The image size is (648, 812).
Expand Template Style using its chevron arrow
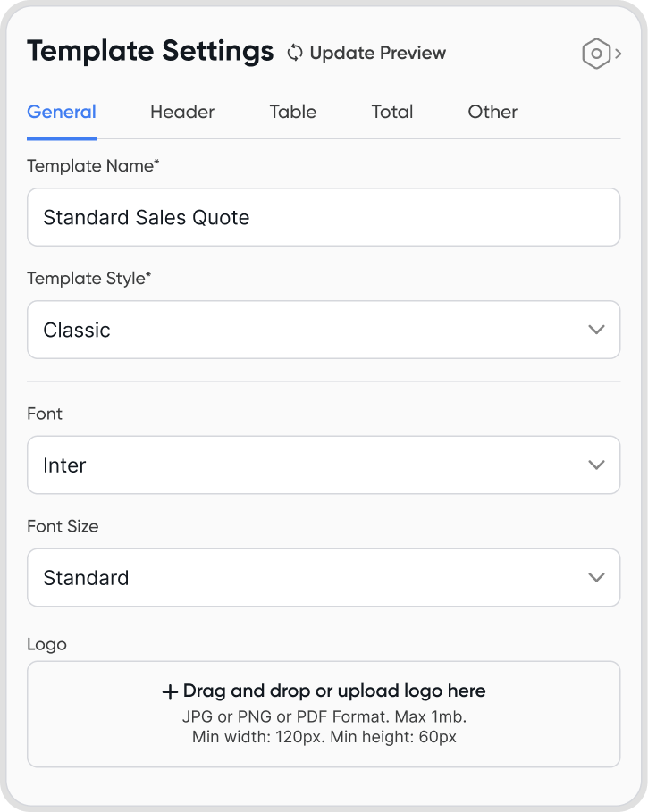597,330
